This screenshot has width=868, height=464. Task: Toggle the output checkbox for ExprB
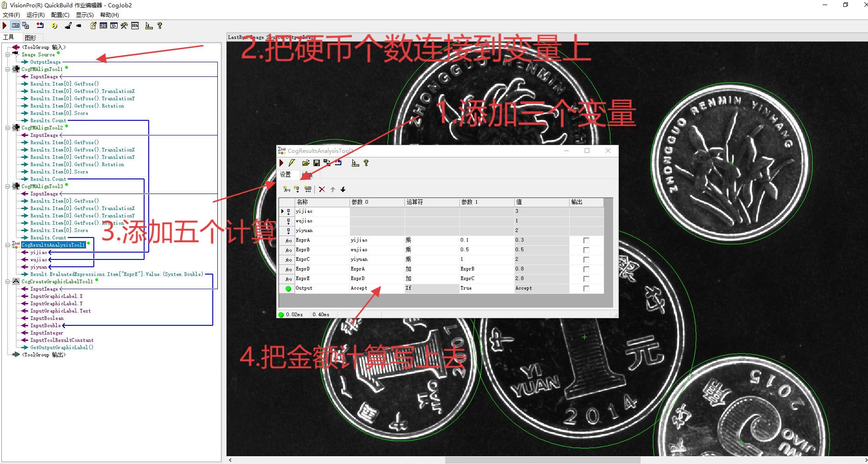586,250
